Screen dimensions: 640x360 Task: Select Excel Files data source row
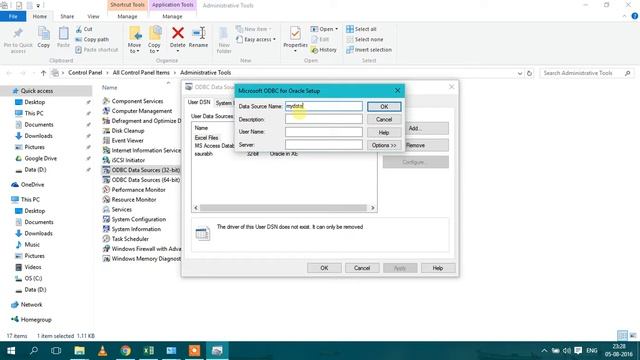tap(206, 138)
